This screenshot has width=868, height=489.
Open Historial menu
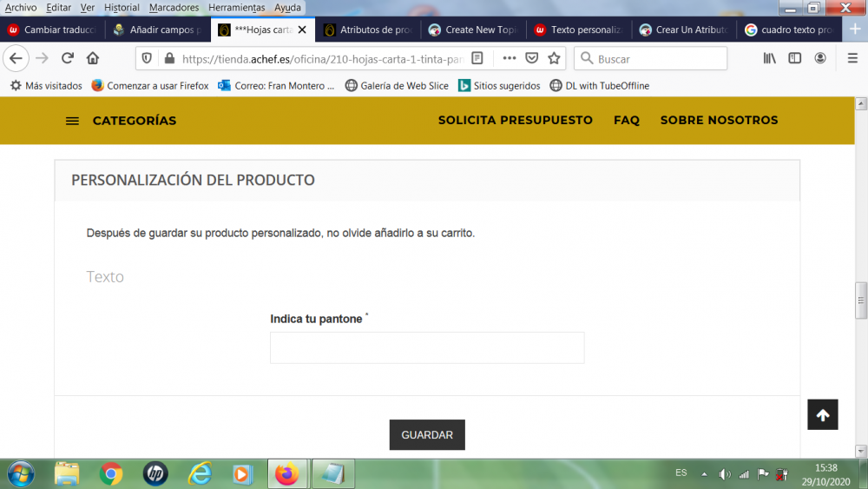click(x=122, y=8)
